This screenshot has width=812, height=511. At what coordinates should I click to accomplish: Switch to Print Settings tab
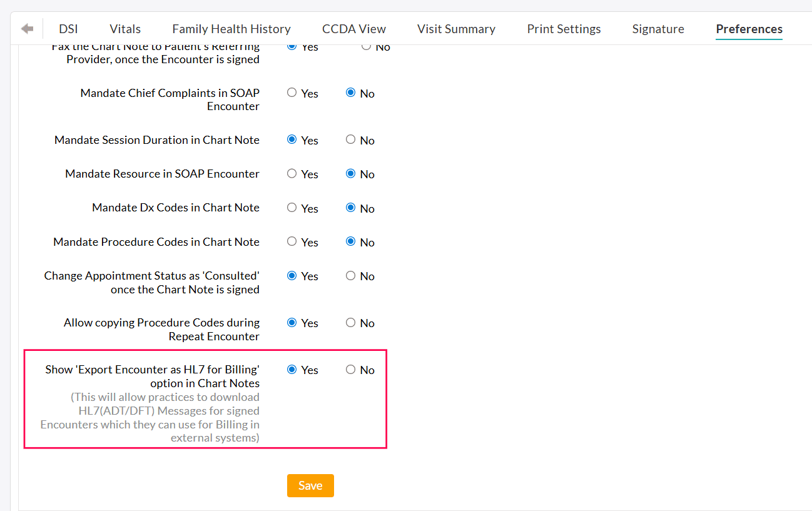[x=564, y=29]
